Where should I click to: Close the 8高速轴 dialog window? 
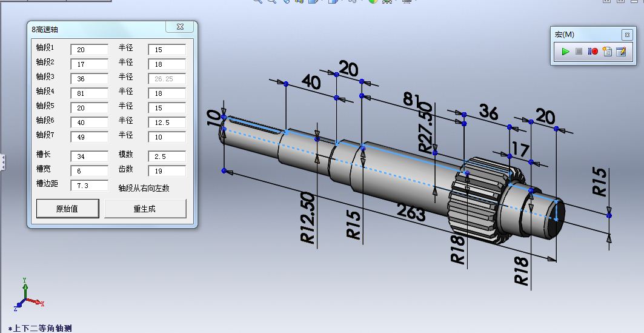180,27
